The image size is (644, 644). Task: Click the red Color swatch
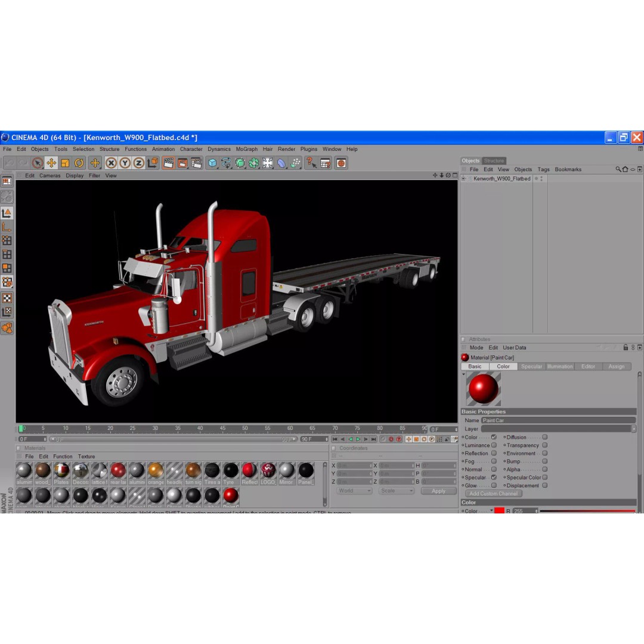point(499,510)
